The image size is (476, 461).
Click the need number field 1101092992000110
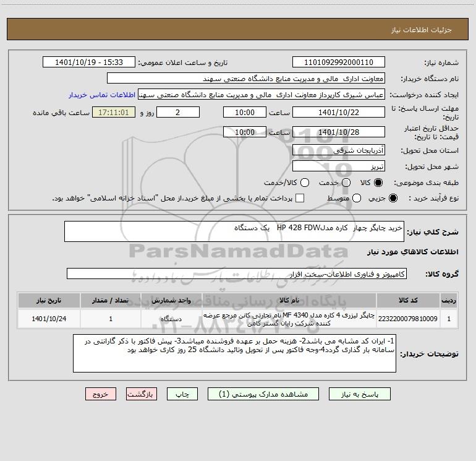(339, 62)
